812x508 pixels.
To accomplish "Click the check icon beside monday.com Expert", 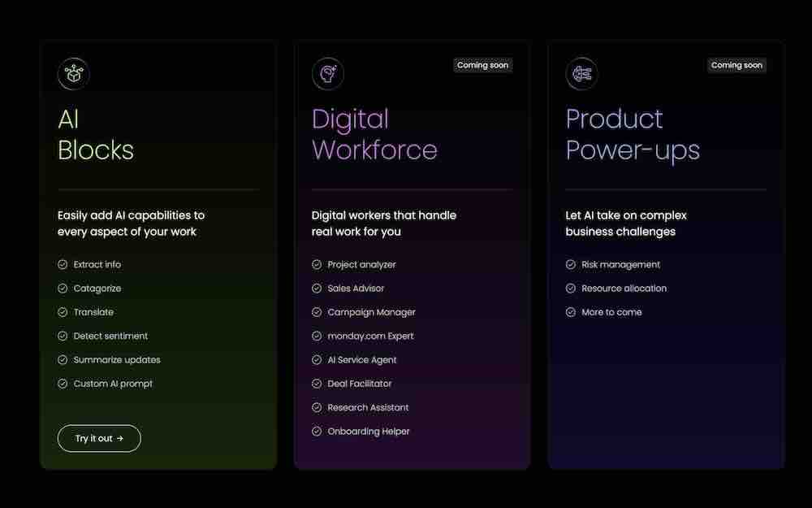I will (x=317, y=336).
